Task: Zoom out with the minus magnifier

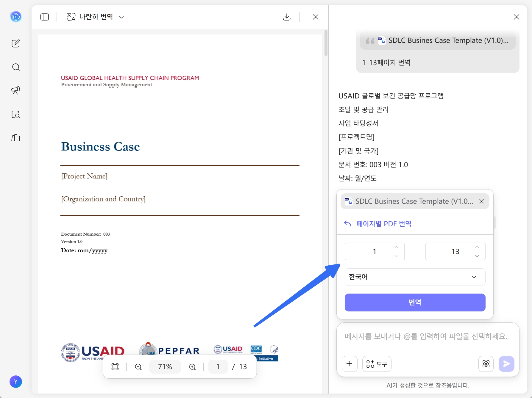Action: (138, 367)
